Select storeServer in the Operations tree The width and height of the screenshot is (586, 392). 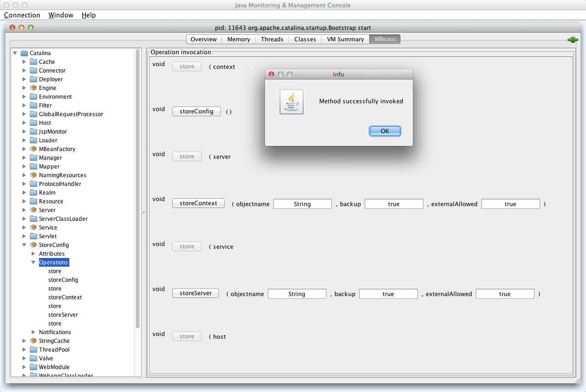click(x=63, y=315)
